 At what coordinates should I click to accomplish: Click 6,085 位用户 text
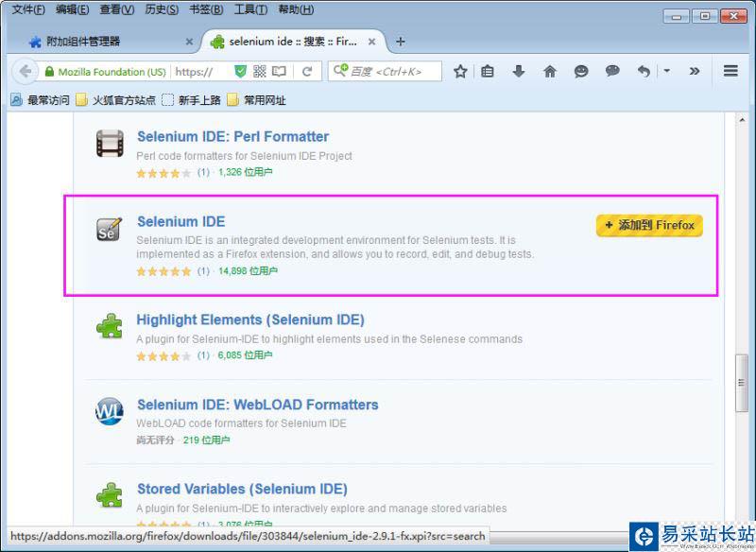[245, 355]
